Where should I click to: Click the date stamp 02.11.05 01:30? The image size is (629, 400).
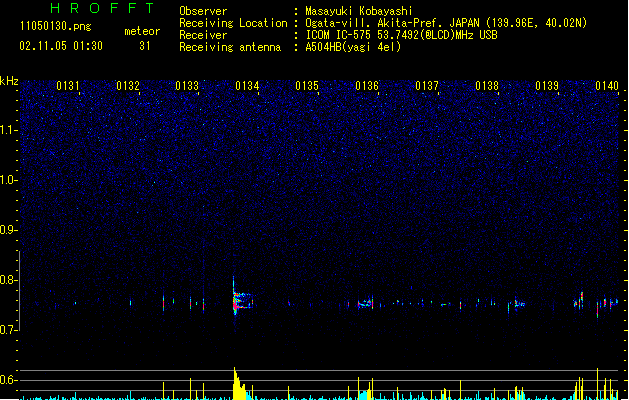[x=61, y=46]
